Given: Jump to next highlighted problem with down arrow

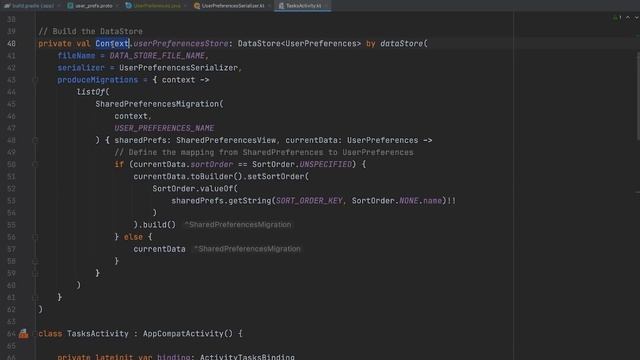Looking at the screenshot, I should pyautogui.click(x=636, y=18).
